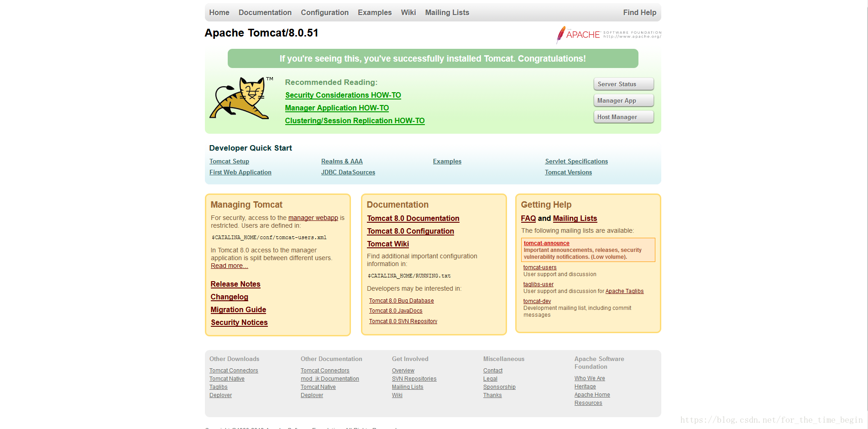Screen dimensions: 868x429
Task: Open Wiki link under Get Involved
Action: pyautogui.click(x=397, y=395)
